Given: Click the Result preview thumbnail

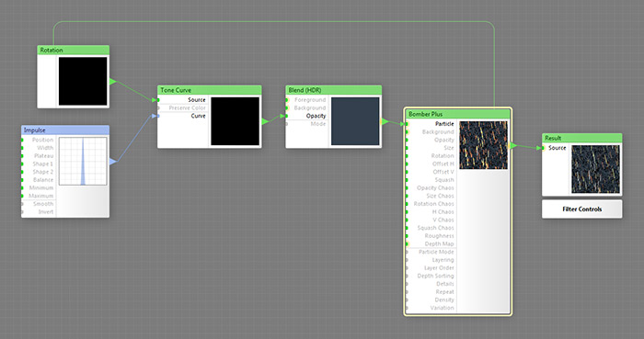Looking at the screenshot, I should (x=595, y=169).
